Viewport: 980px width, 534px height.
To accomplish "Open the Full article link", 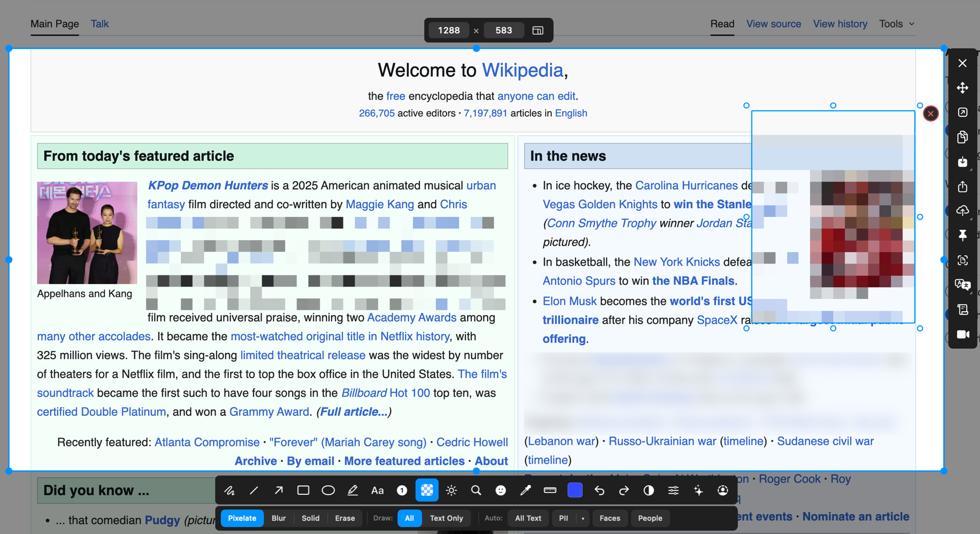I will 353,412.
